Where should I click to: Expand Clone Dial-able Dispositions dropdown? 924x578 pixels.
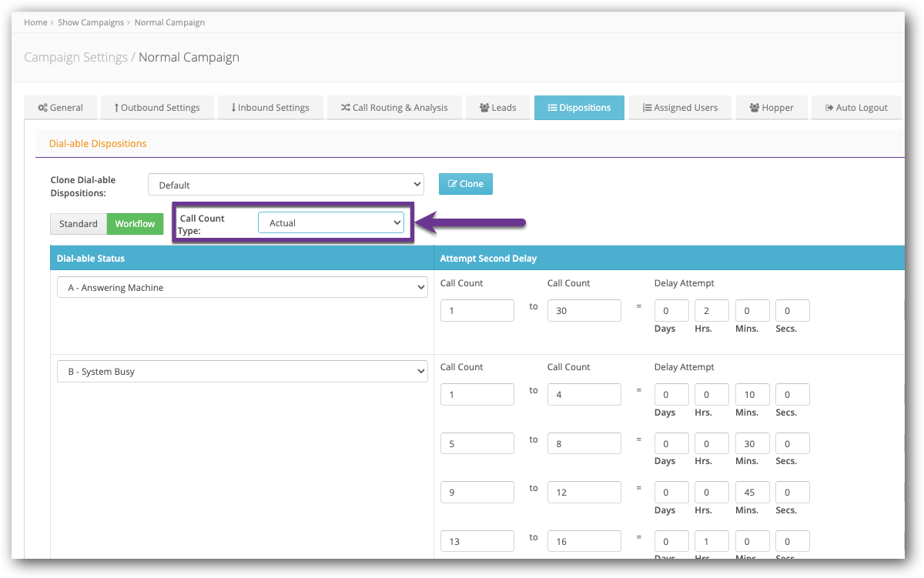(x=286, y=185)
